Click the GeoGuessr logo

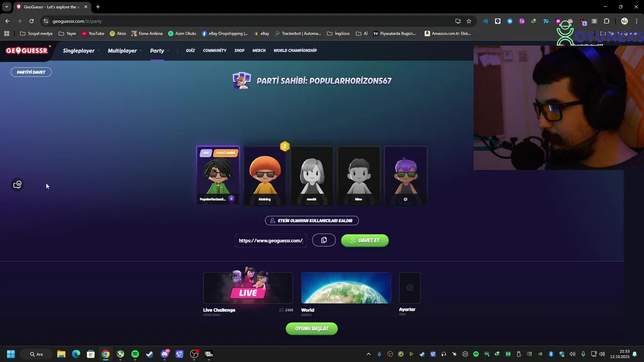pyautogui.click(x=27, y=50)
